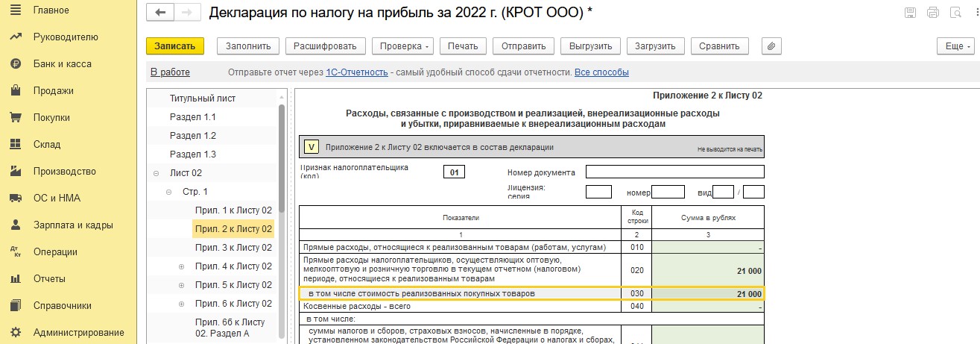Click the Признак налогоплательщика code field 01
The width and height of the screenshot is (980, 344).
(x=454, y=173)
